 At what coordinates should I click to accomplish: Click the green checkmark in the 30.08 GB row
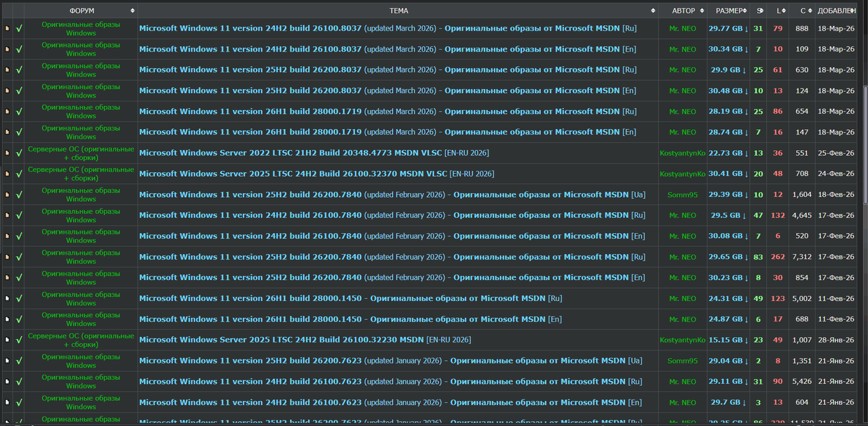[x=19, y=236]
